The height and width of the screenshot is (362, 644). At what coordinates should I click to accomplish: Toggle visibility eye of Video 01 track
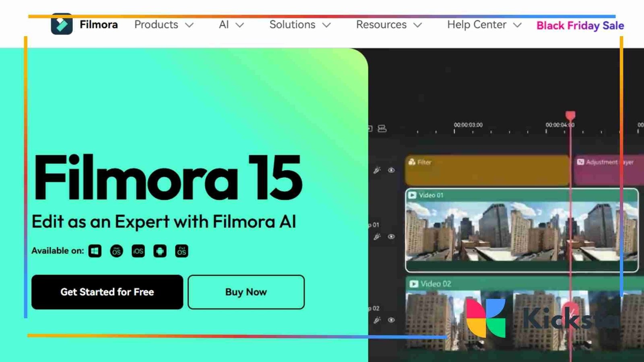tap(391, 237)
